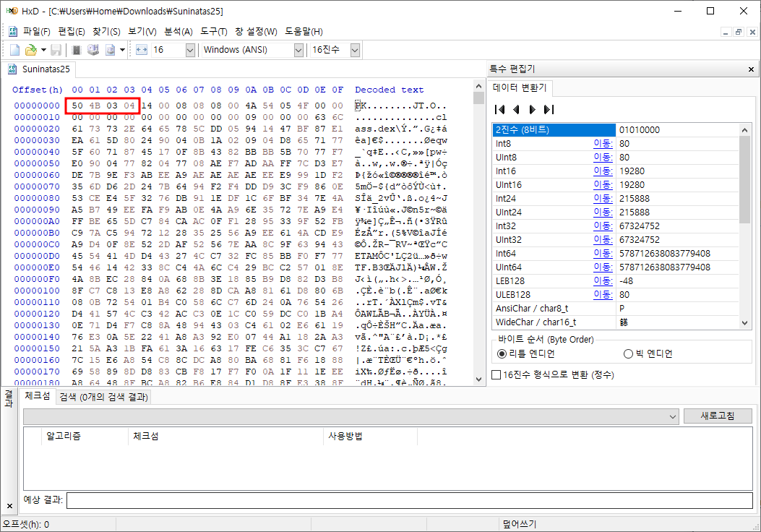Image resolution: width=761 pixels, height=532 pixels.
Task: Click the data inspector scroll down arrow
Action: [745, 323]
